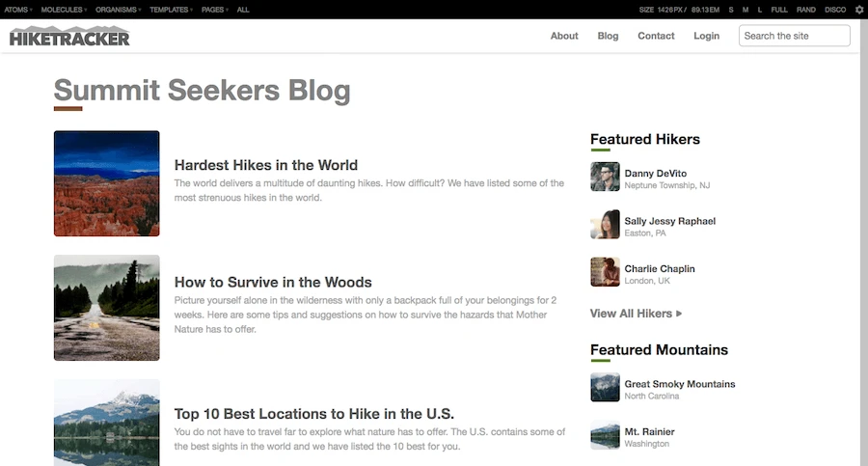Go to the Blog nav item
Screen dimensions: 868x466
[x=608, y=36]
